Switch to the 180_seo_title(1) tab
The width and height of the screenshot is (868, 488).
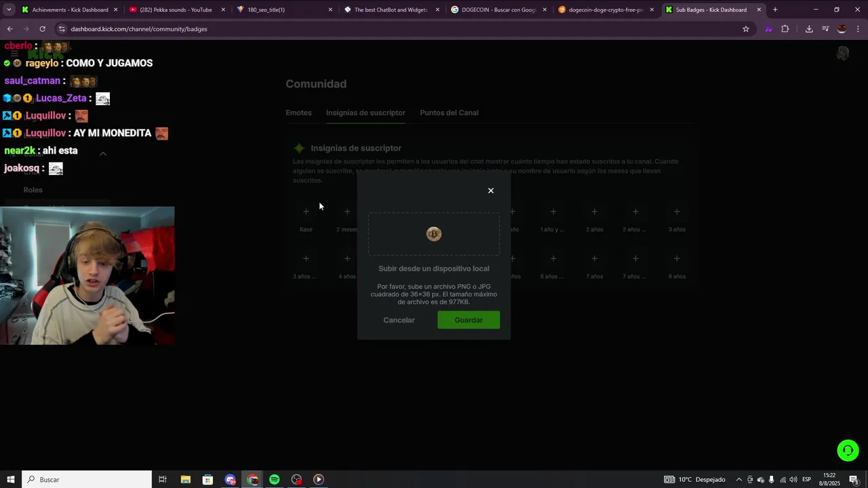tap(283, 9)
